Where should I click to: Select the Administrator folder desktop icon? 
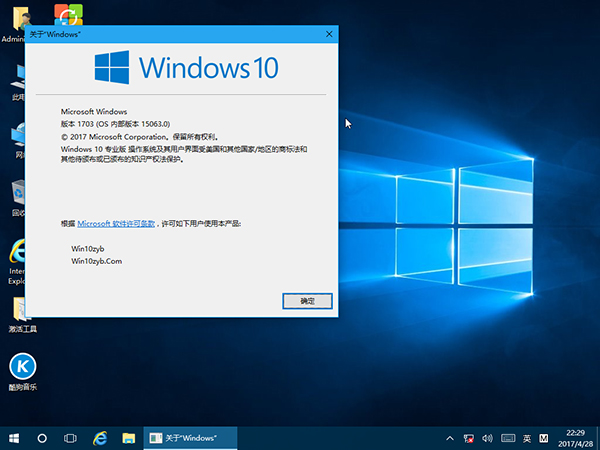pos(16,18)
